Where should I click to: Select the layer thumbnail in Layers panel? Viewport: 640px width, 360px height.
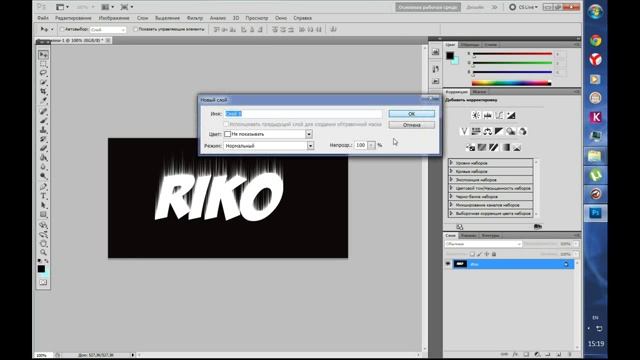[460, 264]
